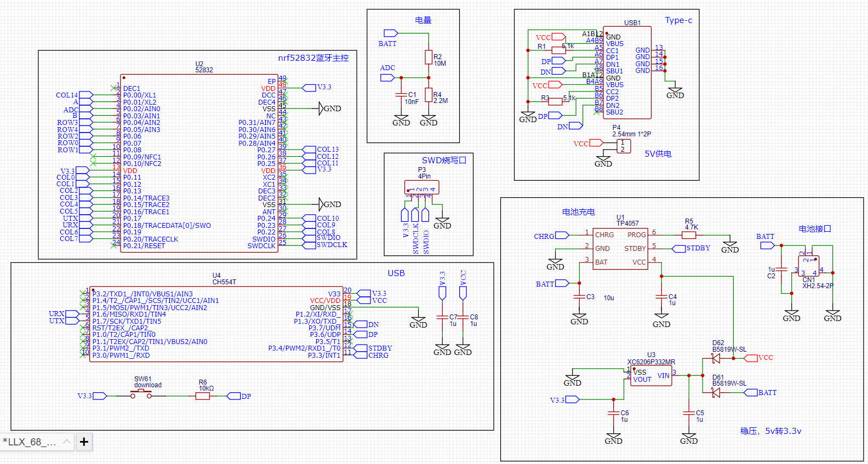
Task: Click the BATT net port in 电量 block
Action: tap(391, 33)
